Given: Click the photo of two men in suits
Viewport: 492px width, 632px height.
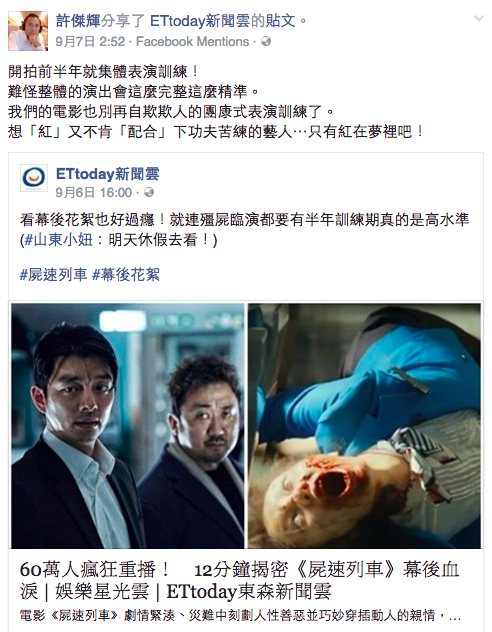Looking at the screenshot, I should tap(128, 426).
